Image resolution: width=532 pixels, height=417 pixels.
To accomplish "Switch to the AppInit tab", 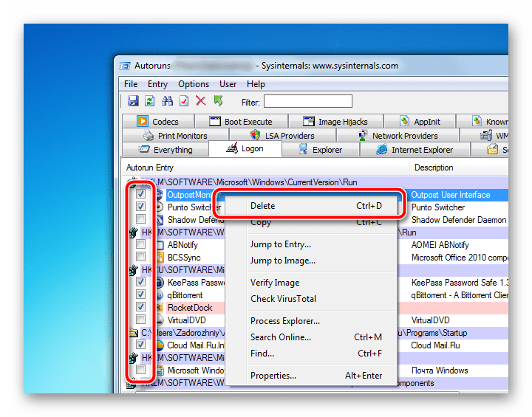I will pos(420,121).
